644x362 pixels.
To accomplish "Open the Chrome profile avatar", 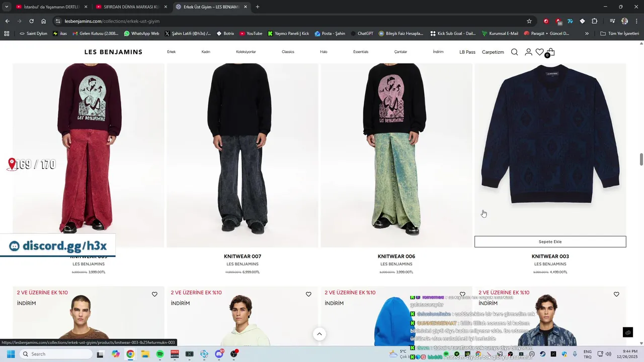I will (x=624, y=21).
